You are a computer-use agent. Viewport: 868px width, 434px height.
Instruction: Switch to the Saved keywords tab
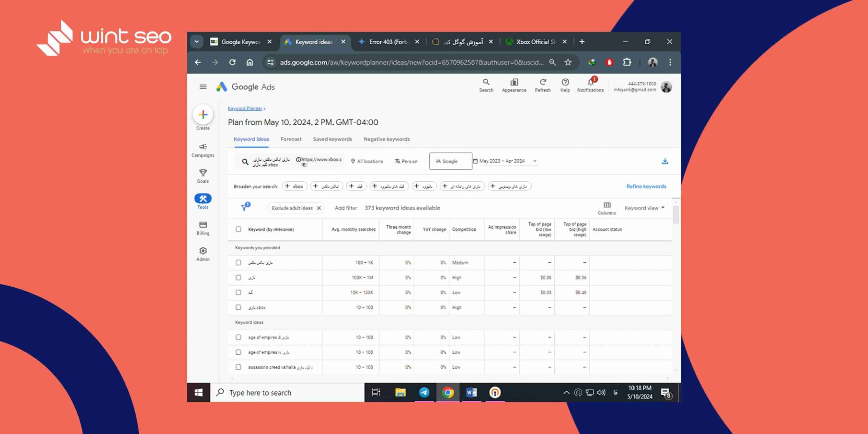332,139
